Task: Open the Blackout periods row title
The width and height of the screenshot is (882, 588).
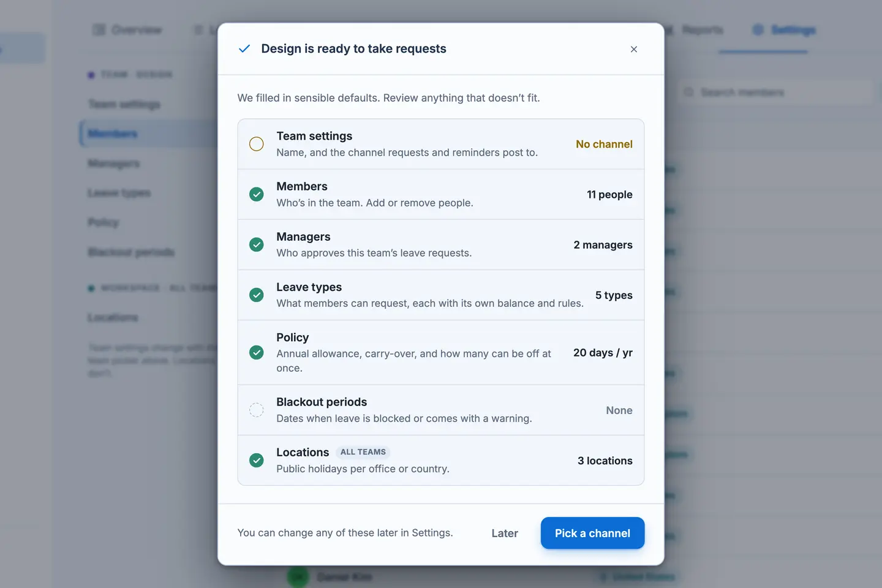Action: pos(322,402)
